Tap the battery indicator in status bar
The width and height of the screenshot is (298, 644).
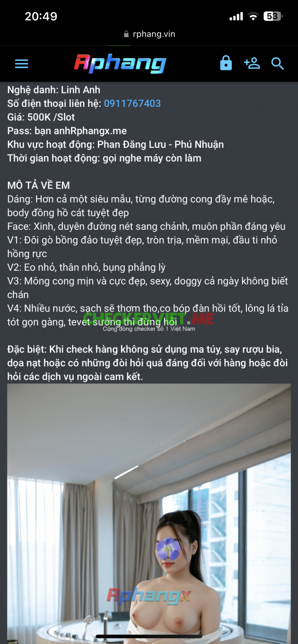273,17
